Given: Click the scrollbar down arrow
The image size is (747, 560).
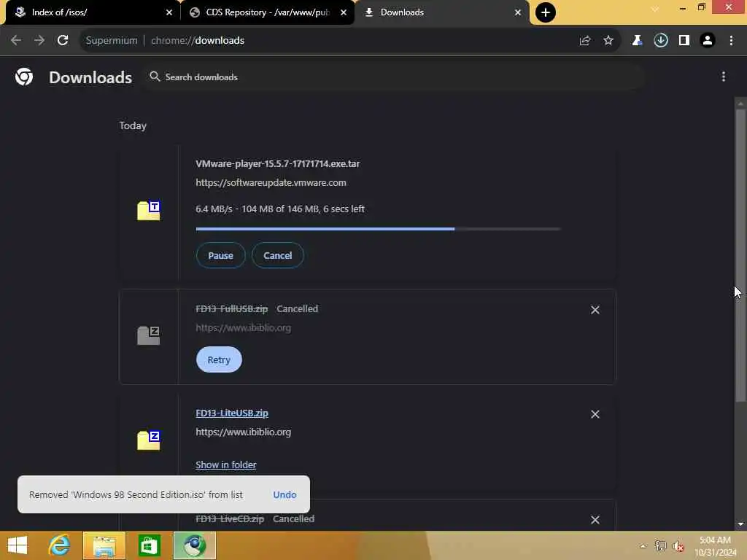Looking at the screenshot, I should 741,524.
